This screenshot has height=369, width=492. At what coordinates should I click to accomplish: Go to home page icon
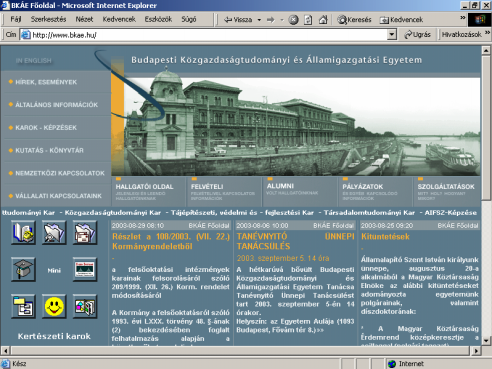click(323, 20)
